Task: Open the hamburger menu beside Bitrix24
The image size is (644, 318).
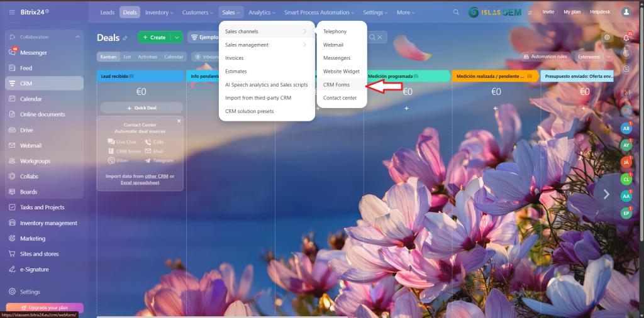Action: [13, 12]
